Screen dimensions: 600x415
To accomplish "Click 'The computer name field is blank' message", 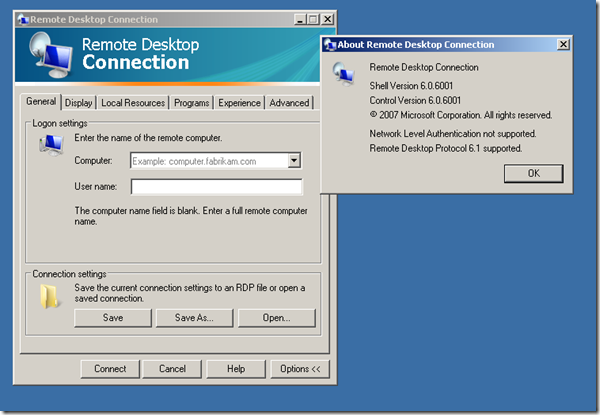I will click(191, 216).
